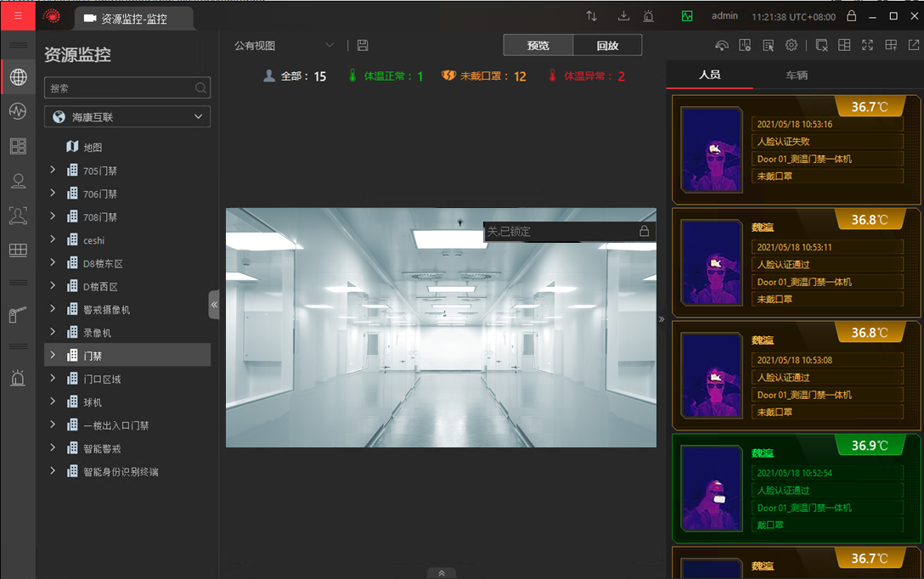The height and width of the screenshot is (579, 924).
Task: Switch to the 车辆 tab
Action: click(796, 76)
